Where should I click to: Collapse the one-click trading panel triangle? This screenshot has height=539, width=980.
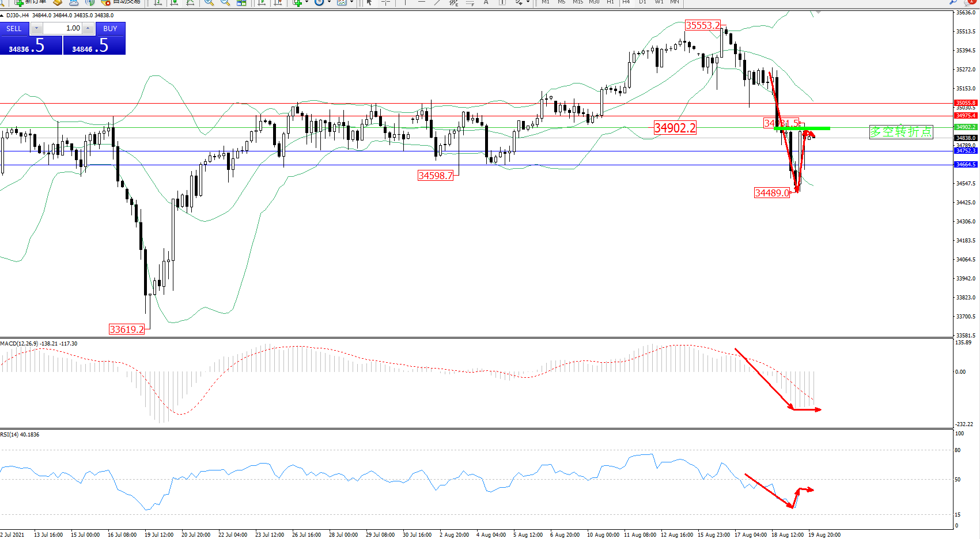(2, 16)
